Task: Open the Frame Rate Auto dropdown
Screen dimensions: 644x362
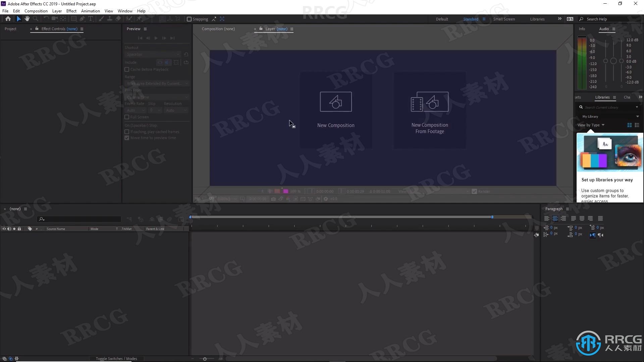Action: pyautogui.click(x=136, y=110)
